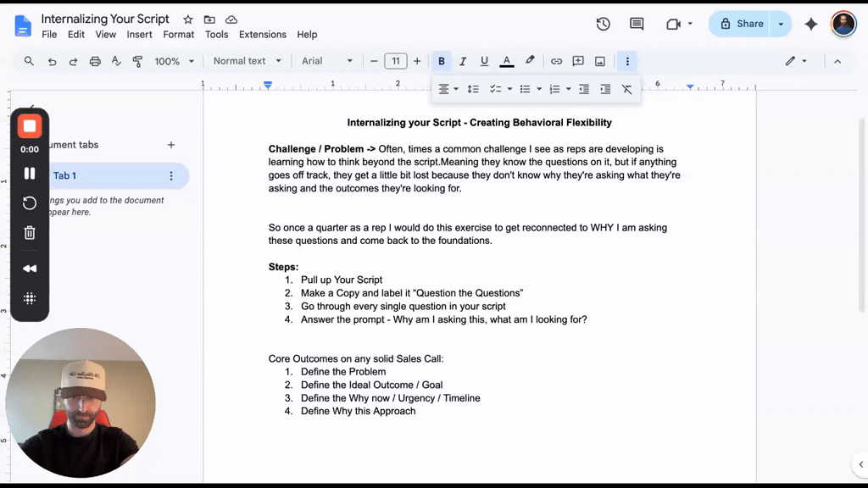Expand the numbered list options arrow
The image size is (868, 488).
point(569,89)
